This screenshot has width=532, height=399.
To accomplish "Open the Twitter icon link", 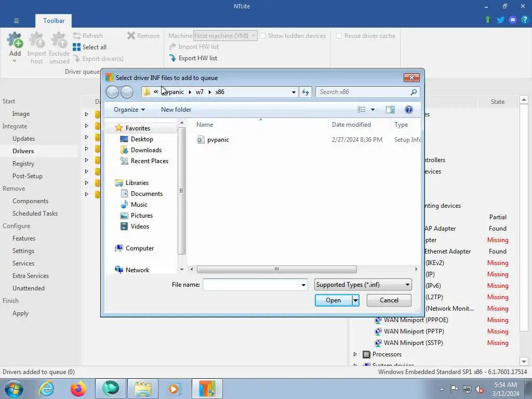I will [x=500, y=20].
